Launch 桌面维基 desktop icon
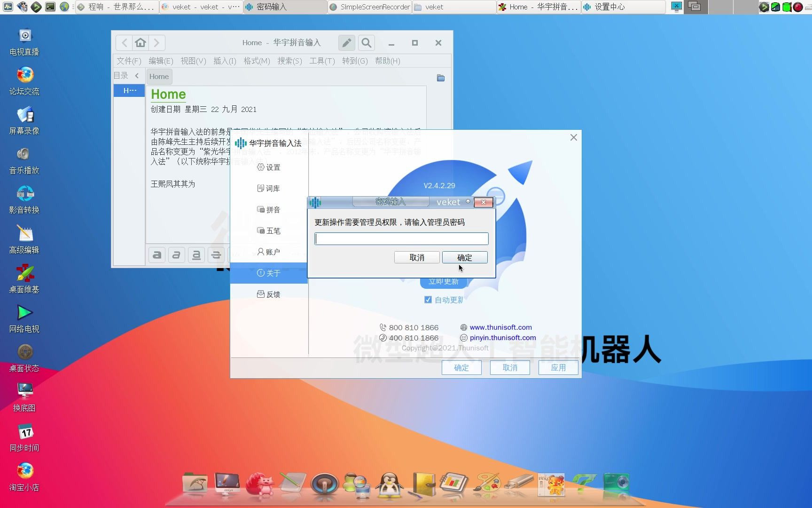Screen dimensions: 812x508 [24, 280]
